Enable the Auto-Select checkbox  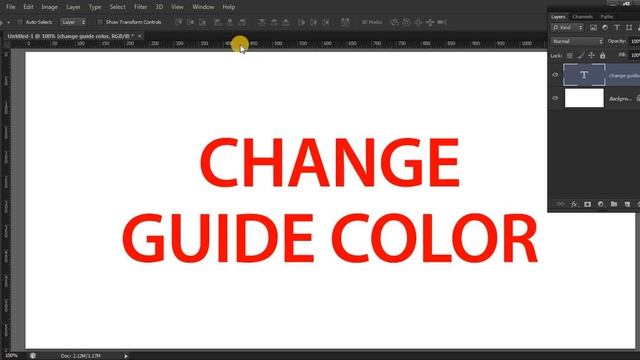point(20,22)
